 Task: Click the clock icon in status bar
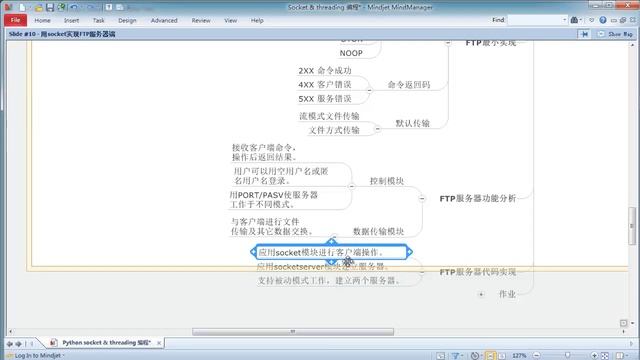[475, 356]
